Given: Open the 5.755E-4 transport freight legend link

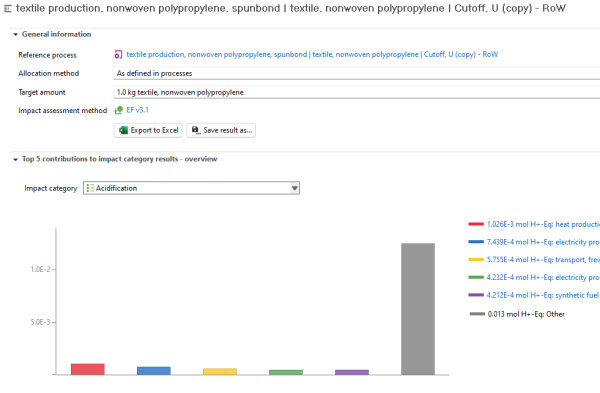Looking at the screenshot, I should coord(543,259).
